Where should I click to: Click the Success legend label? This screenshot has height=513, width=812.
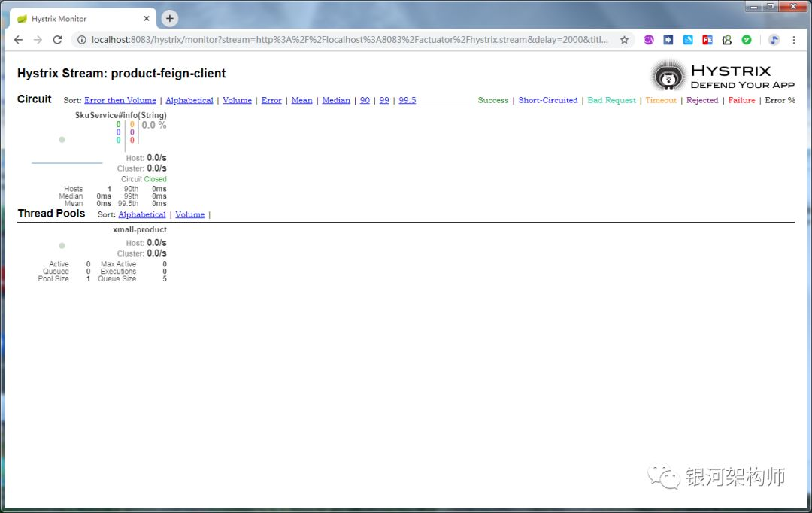[x=493, y=100]
